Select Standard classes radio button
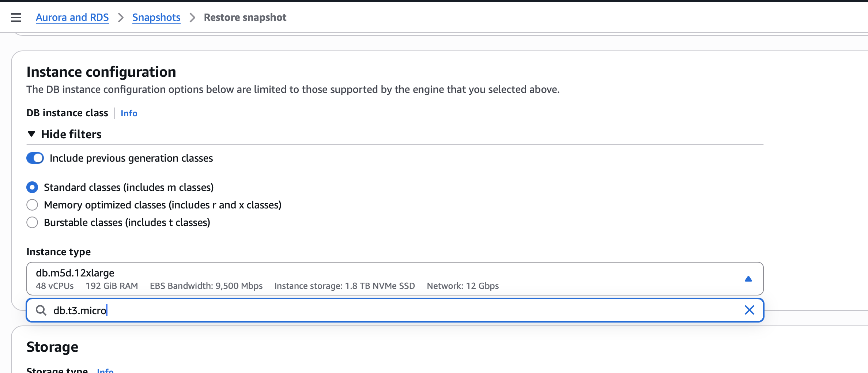The image size is (868, 373). pyautogui.click(x=32, y=187)
